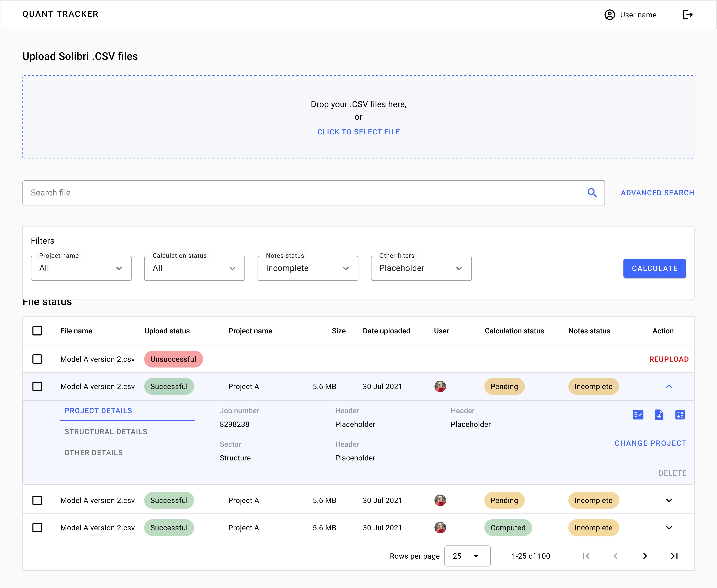Click the checklist icon in expanded row
Image resolution: width=717 pixels, height=588 pixels.
pyautogui.click(x=638, y=415)
